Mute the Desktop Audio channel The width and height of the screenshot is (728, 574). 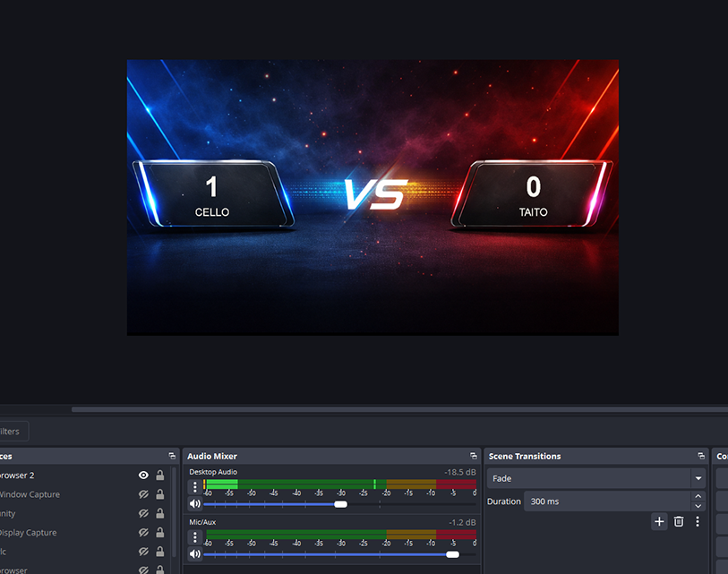(x=194, y=503)
